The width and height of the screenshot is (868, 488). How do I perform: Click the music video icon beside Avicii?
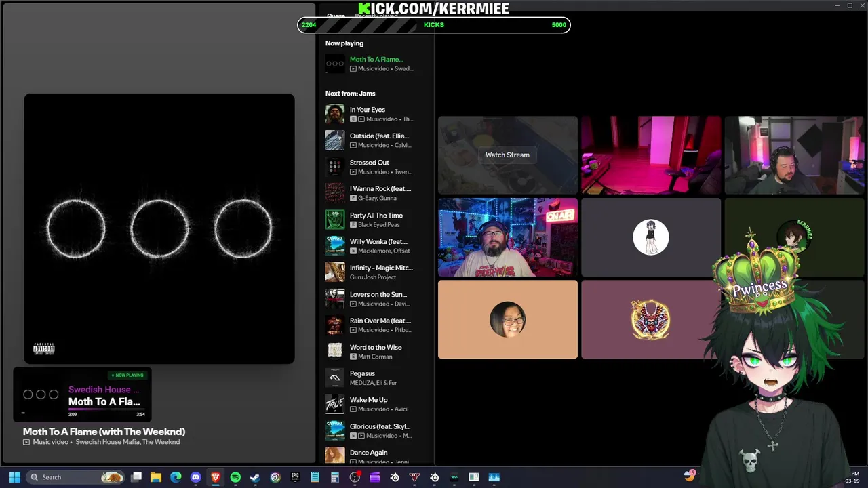coord(353,409)
